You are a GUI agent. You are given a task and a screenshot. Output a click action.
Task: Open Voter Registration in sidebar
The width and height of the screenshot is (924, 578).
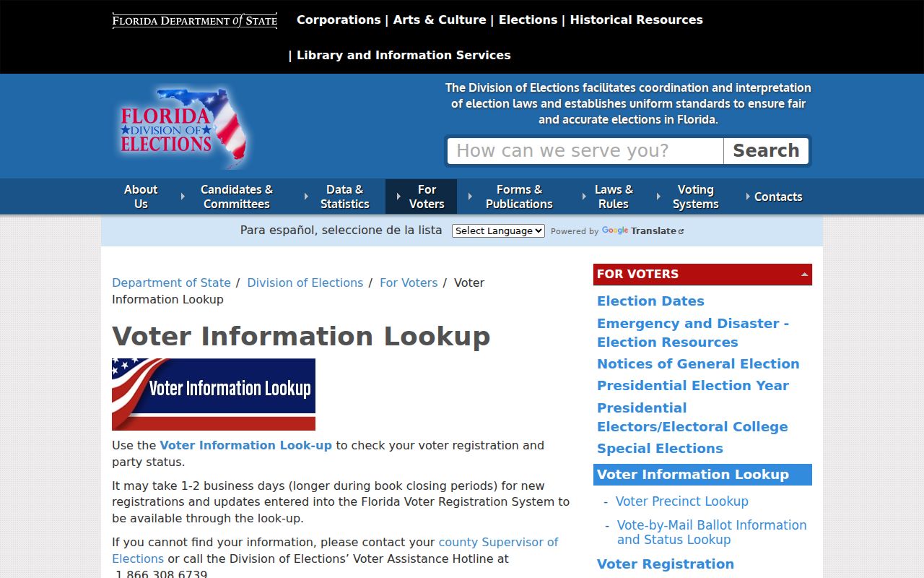click(665, 564)
